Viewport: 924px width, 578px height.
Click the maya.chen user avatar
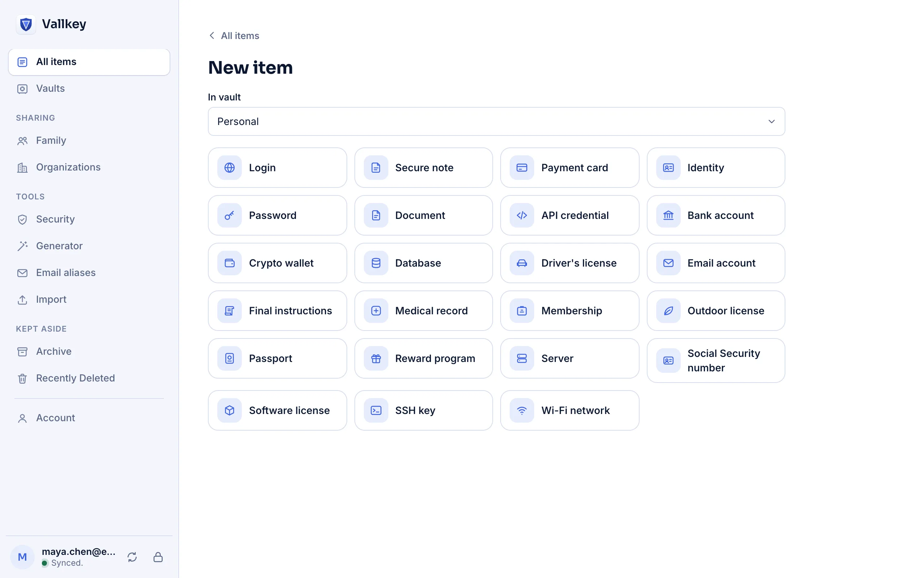[x=22, y=557]
